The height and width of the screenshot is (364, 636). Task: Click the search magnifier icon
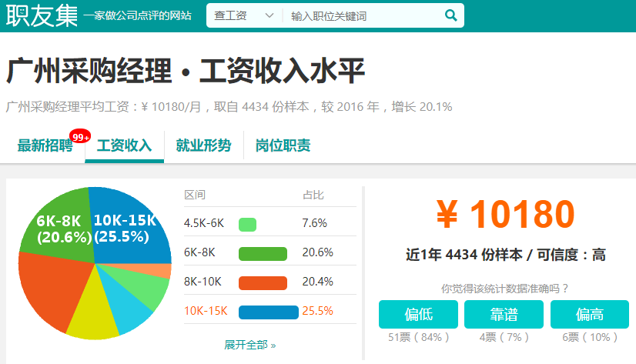pos(450,15)
